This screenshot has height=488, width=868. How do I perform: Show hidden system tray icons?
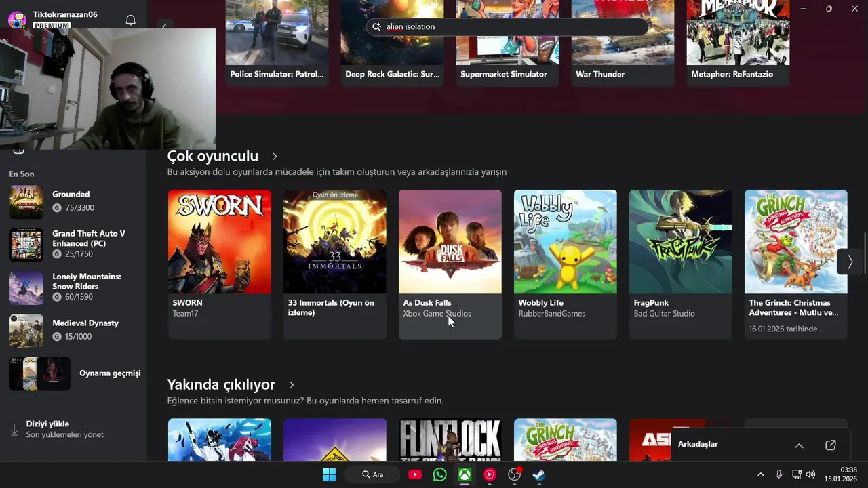[x=760, y=474]
